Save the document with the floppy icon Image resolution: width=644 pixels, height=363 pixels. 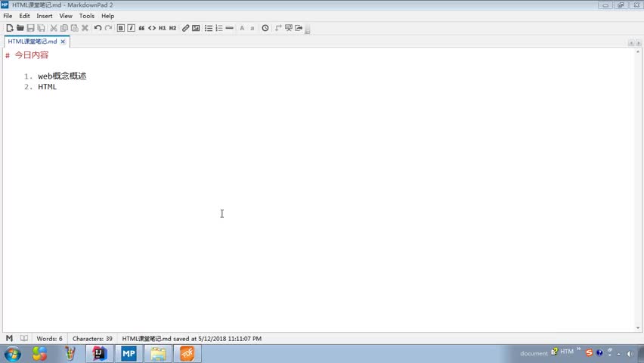pyautogui.click(x=30, y=28)
